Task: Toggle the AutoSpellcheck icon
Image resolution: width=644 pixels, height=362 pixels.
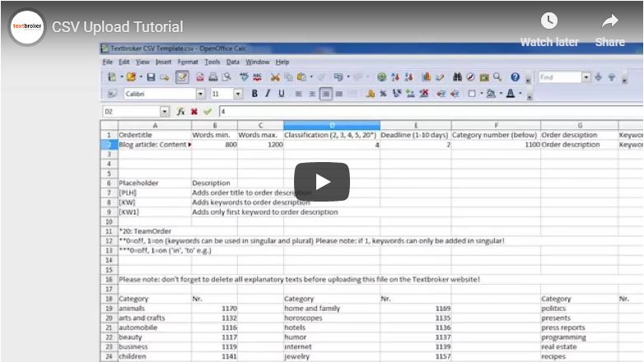Action: (x=258, y=77)
